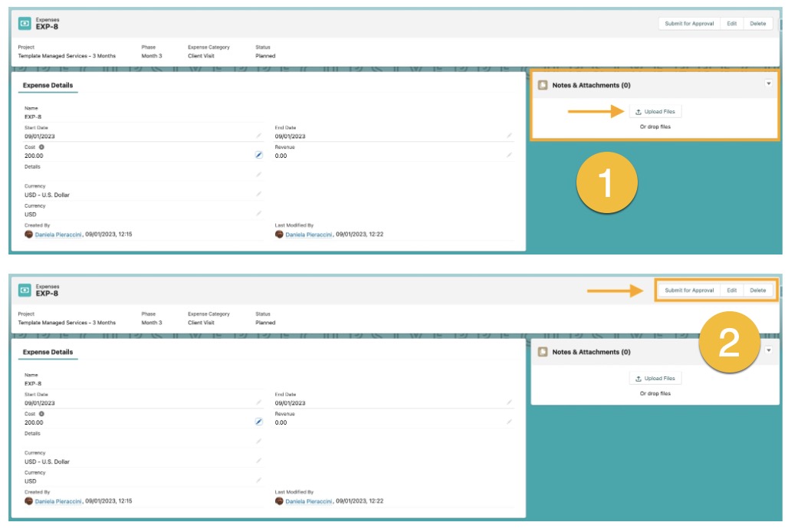Image resolution: width=788 pixels, height=532 pixels.
Task: Select Expense Details tab in step 1 screenshot
Action: pyautogui.click(x=48, y=85)
